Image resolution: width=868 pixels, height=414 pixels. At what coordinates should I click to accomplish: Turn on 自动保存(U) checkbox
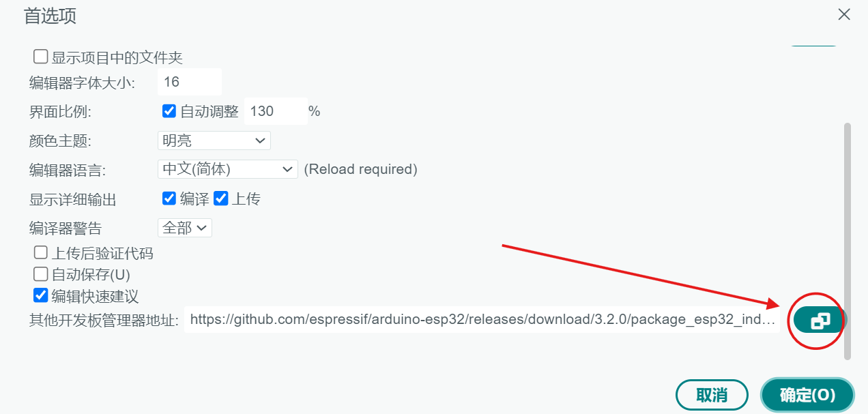41,274
